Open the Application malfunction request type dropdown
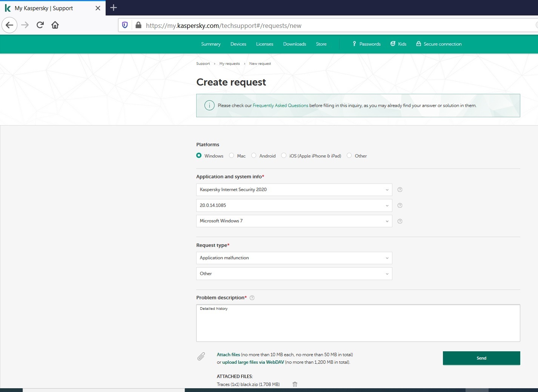Viewport: 538px width, 392px height. pyautogui.click(x=294, y=258)
